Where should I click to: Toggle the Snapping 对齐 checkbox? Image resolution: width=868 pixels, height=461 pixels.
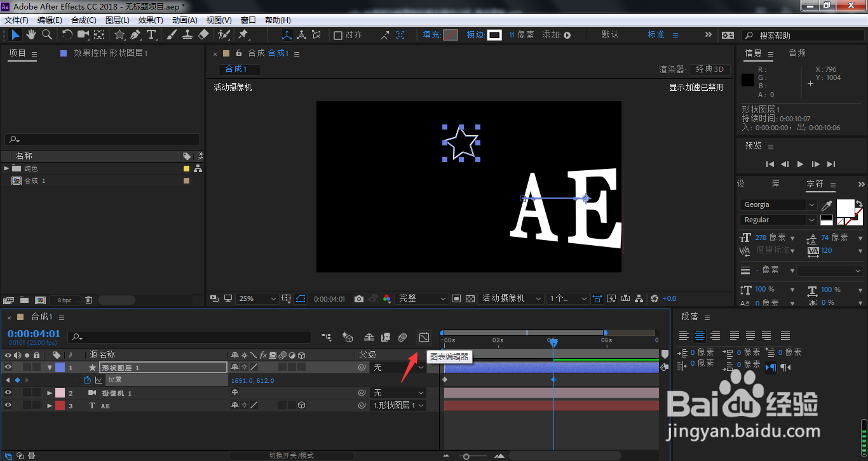click(x=338, y=35)
